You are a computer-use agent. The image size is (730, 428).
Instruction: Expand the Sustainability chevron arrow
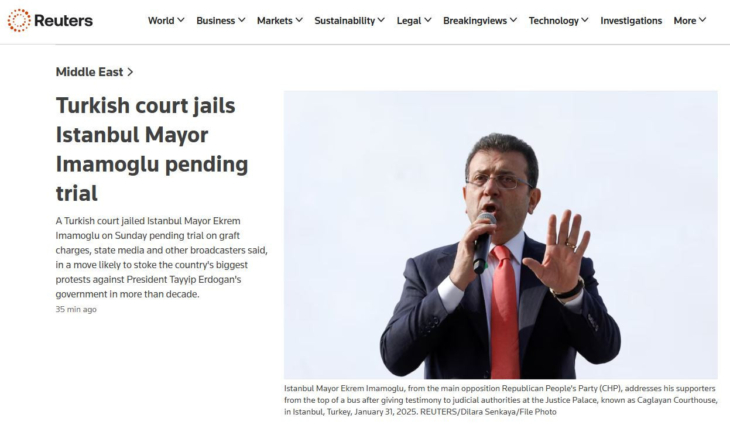(x=381, y=20)
